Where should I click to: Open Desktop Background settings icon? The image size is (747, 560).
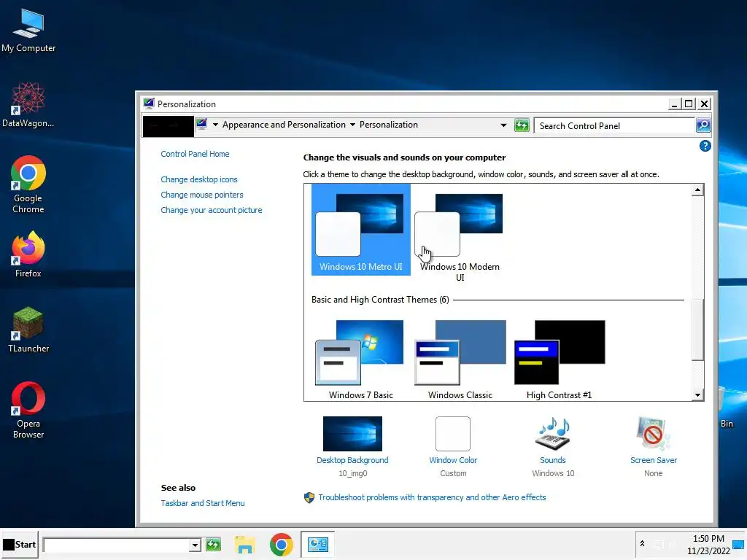(352, 434)
